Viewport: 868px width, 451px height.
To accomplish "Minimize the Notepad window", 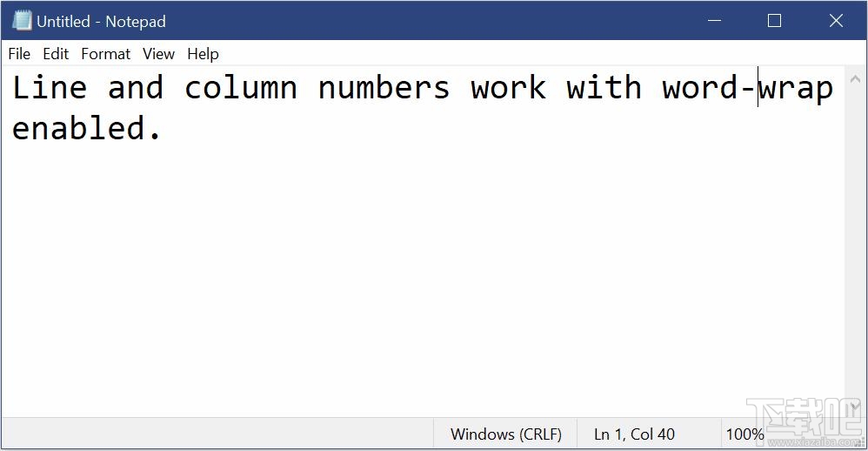I will coord(715,21).
